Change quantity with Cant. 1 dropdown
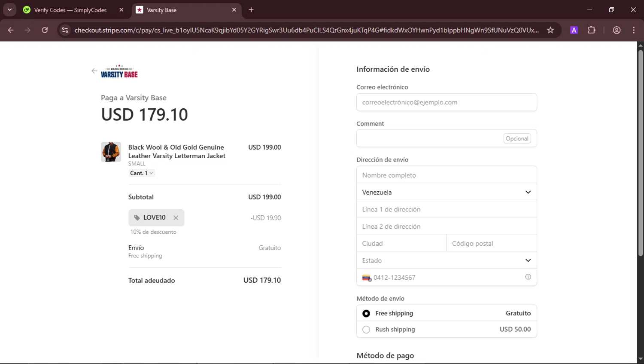The image size is (644, 364). click(142, 173)
